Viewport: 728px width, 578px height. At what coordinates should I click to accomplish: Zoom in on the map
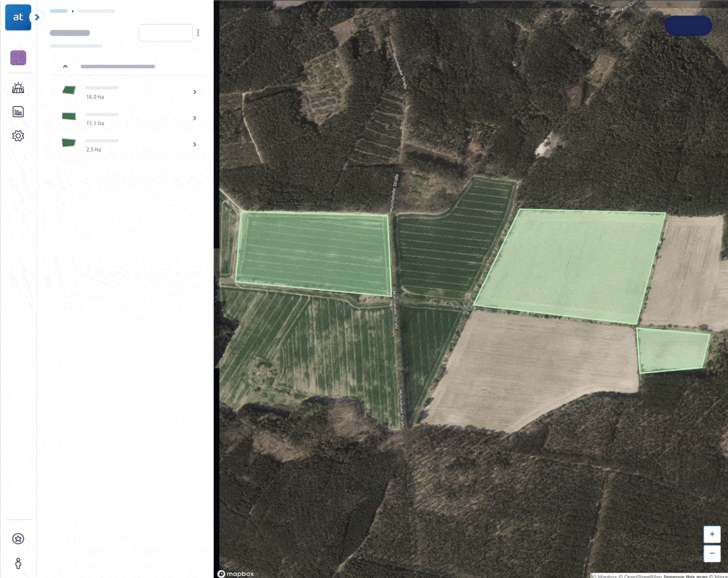point(712,534)
